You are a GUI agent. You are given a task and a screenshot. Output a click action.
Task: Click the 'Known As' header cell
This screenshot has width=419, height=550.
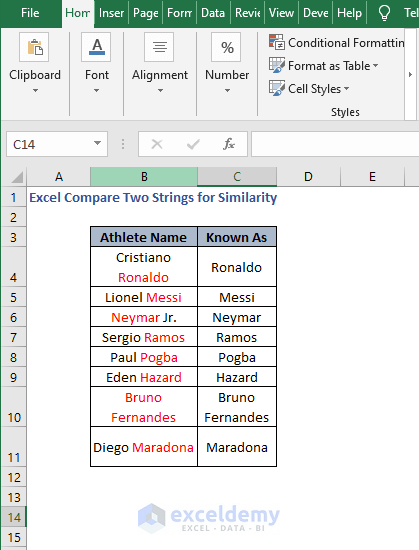237,237
